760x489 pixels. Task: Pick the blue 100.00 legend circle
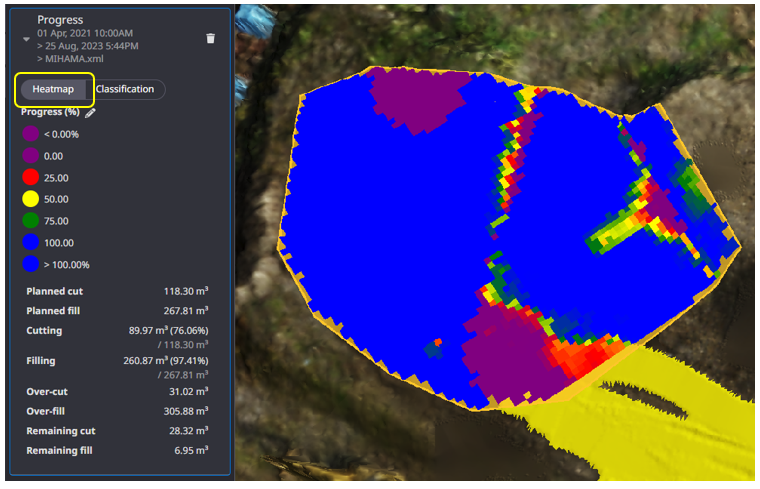[30, 243]
